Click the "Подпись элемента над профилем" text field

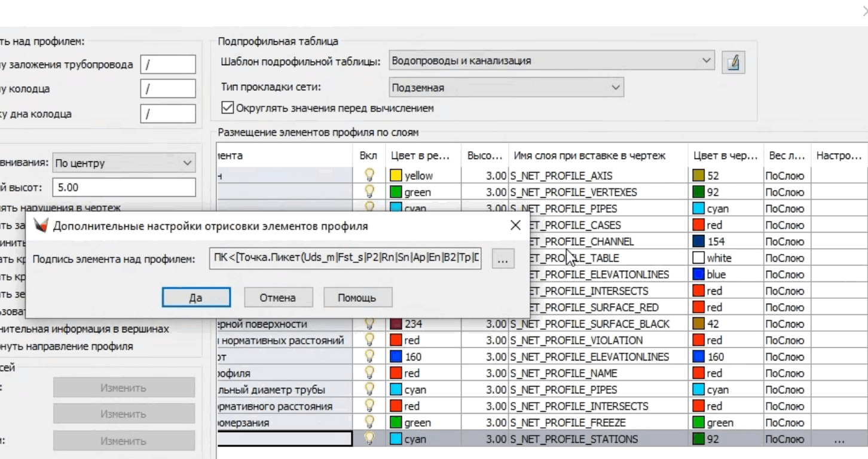tap(346, 258)
